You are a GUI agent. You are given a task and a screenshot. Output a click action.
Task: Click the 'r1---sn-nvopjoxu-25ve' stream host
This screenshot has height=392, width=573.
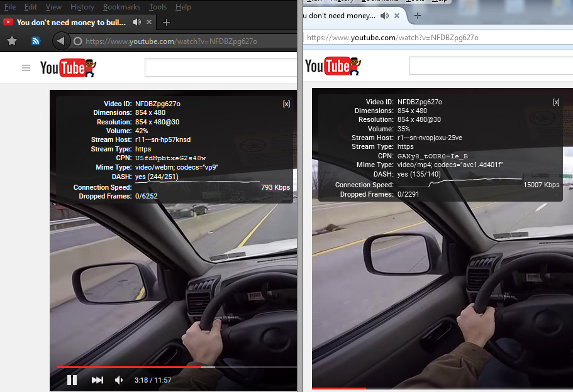click(430, 138)
